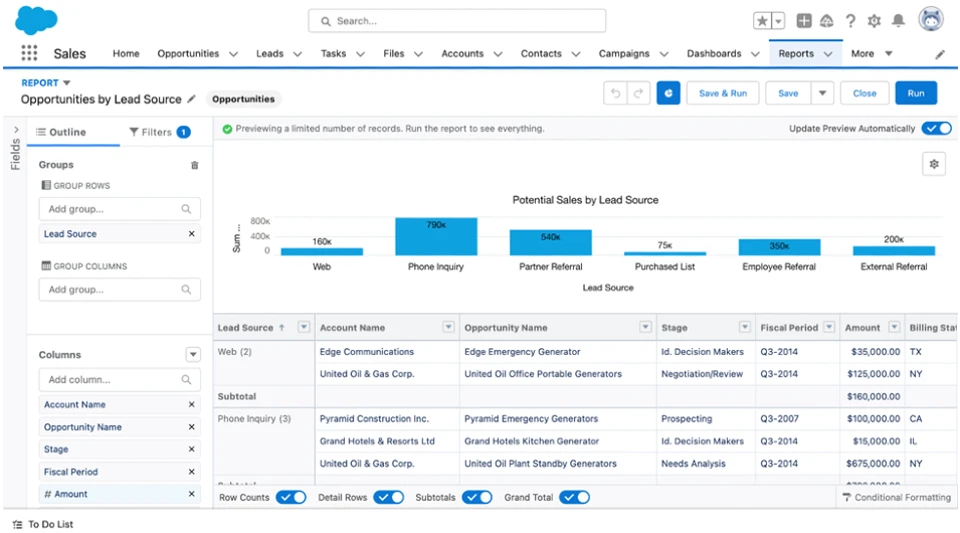Click the Redo arrow button

click(638, 93)
